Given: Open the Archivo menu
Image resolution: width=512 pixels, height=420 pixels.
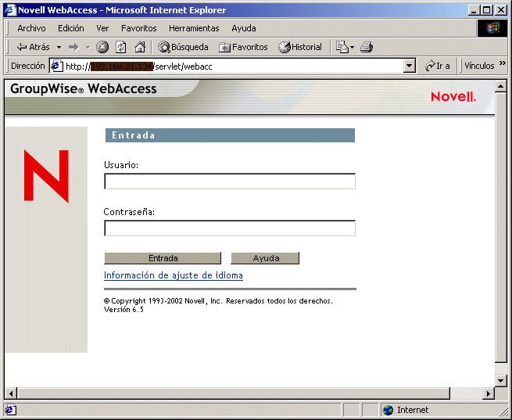Looking at the screenshot, I should [32, 28].
